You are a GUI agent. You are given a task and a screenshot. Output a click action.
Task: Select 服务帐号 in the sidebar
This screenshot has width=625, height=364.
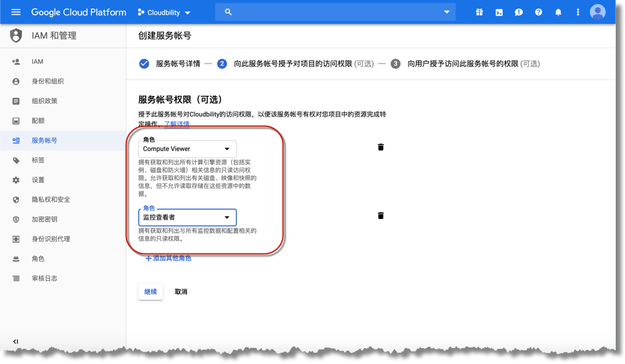pyautogui.click(x=63, y=140)
